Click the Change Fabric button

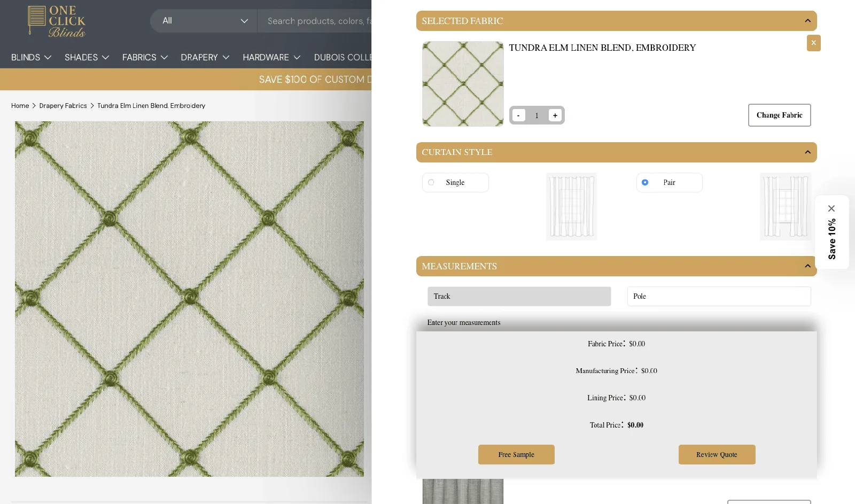[x=779, y=115]
